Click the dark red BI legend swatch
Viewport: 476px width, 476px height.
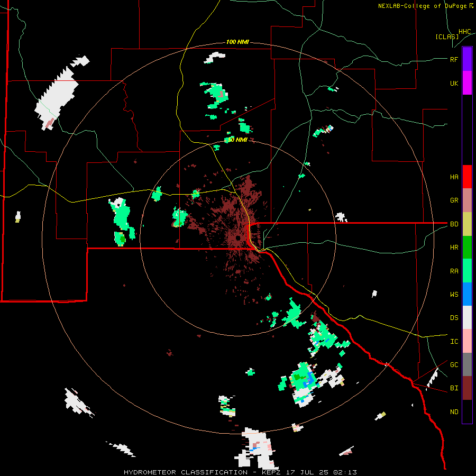(x=467, y=388)
